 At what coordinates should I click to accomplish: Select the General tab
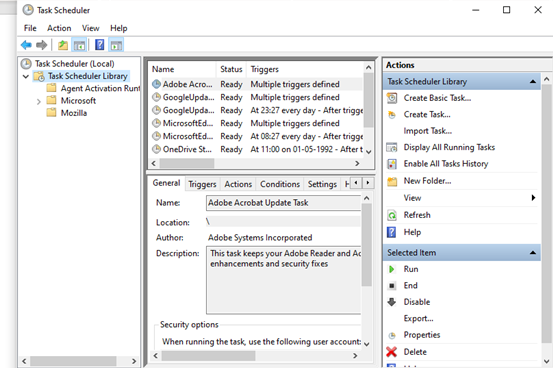(166, 183)
